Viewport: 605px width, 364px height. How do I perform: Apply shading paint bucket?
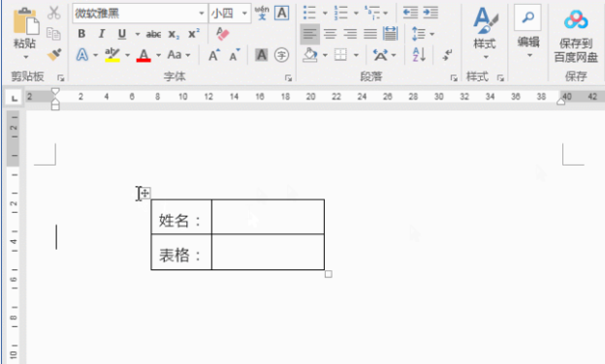pos(310,55)
